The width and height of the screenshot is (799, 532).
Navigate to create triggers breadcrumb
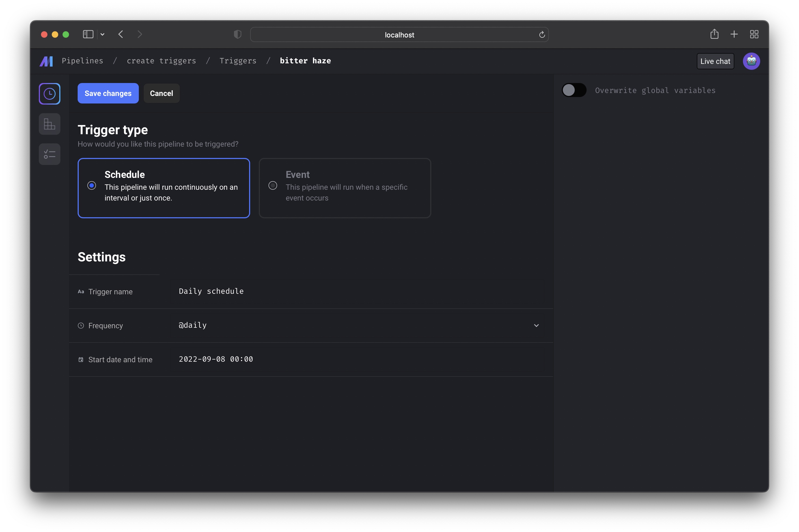pos(161,61)
